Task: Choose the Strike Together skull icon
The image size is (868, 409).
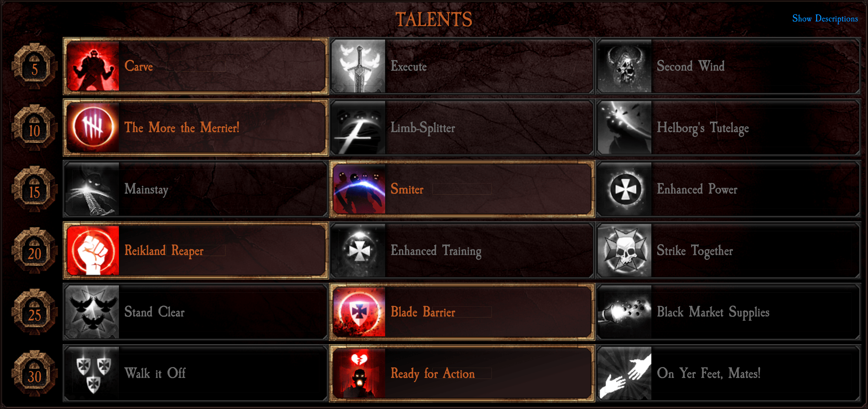Action: click(625, 250)
